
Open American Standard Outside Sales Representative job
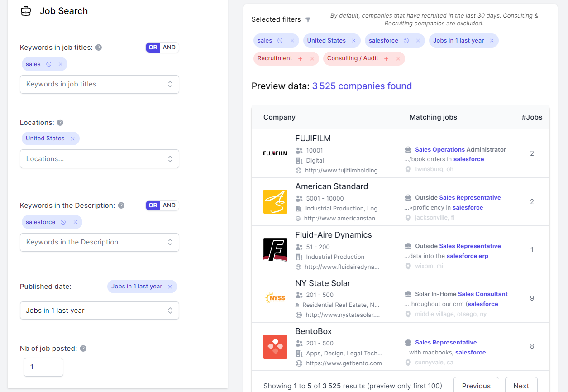tap(458, 198)
